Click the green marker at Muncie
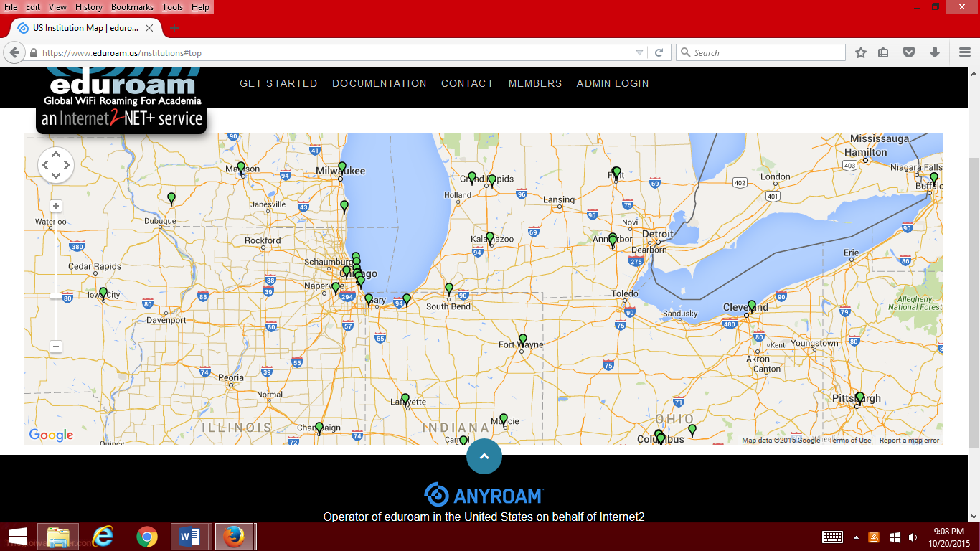Viewport: 980px width, 551px height. click(x=504, y=420)
